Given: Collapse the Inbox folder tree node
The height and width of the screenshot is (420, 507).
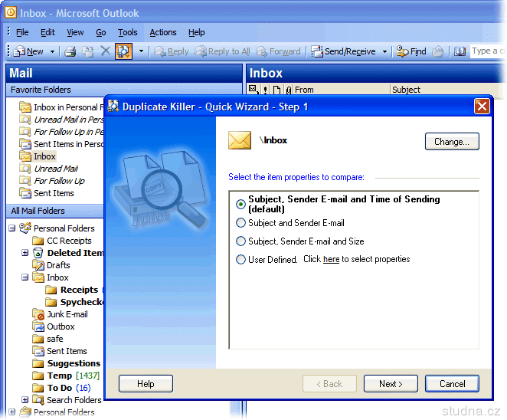Looking at the screenshot, I should 25,277.
